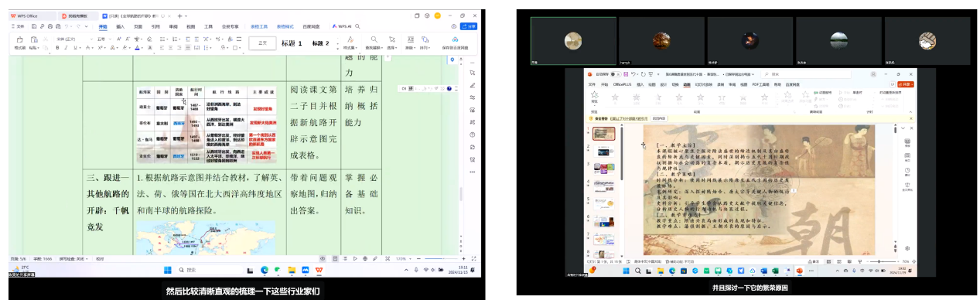
Task: Toggle the AutoSave switch in PowerPoint
Action: pyautogui.click(x=616, y=74)
